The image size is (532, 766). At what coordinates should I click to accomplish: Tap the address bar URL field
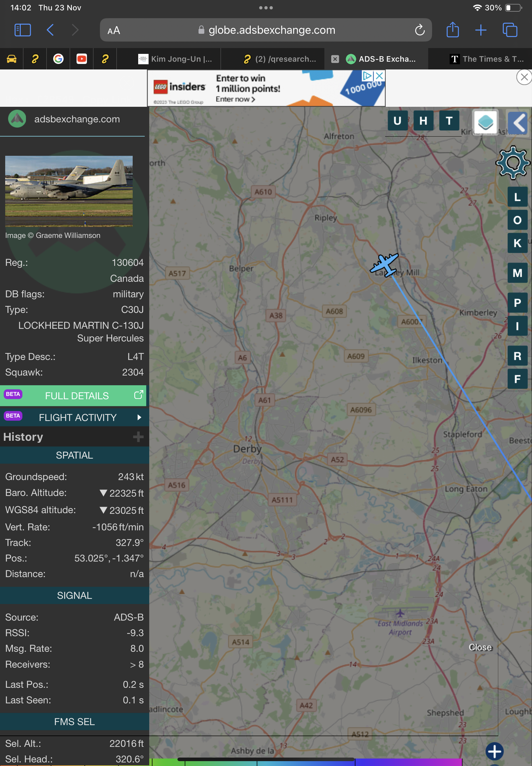coord(266,30)
